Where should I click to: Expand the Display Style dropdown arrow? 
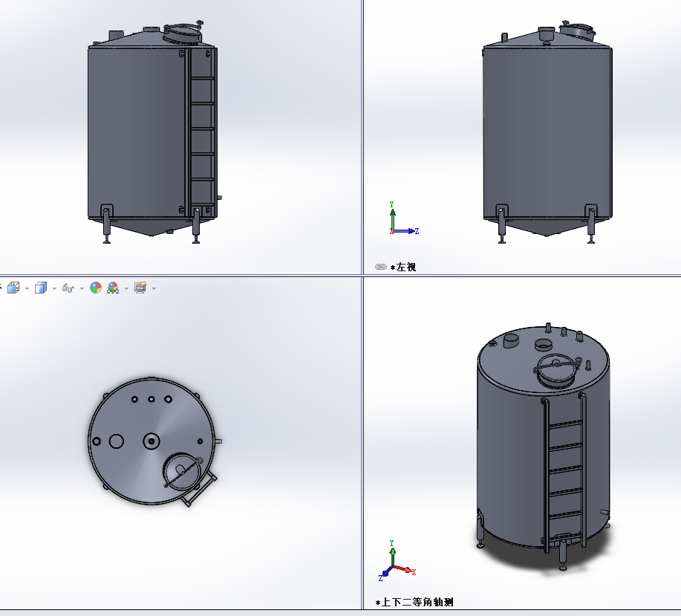pos(54,288)
